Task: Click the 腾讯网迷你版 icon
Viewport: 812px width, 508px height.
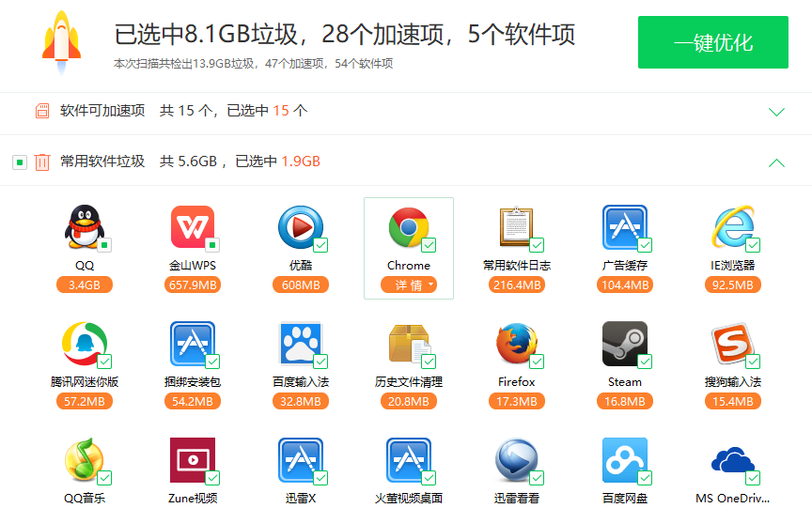Action: (85, 343)
